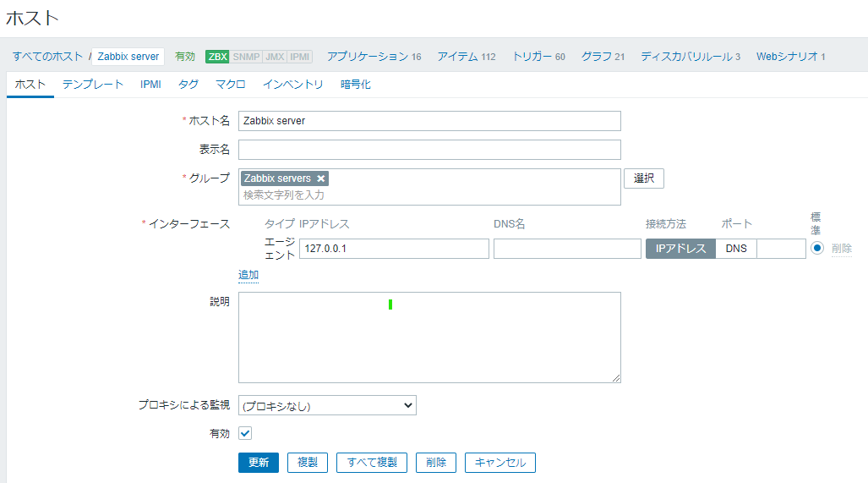Click the 削除 button at the bottom
The width and height of the screenshot is (868, 483).
(x=435, y=463)
